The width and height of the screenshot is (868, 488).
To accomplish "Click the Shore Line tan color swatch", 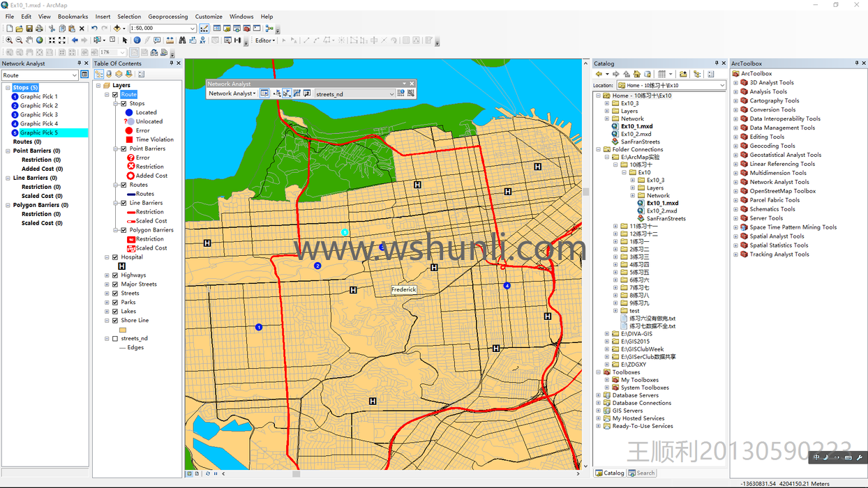I will click(x=123, y=330).
